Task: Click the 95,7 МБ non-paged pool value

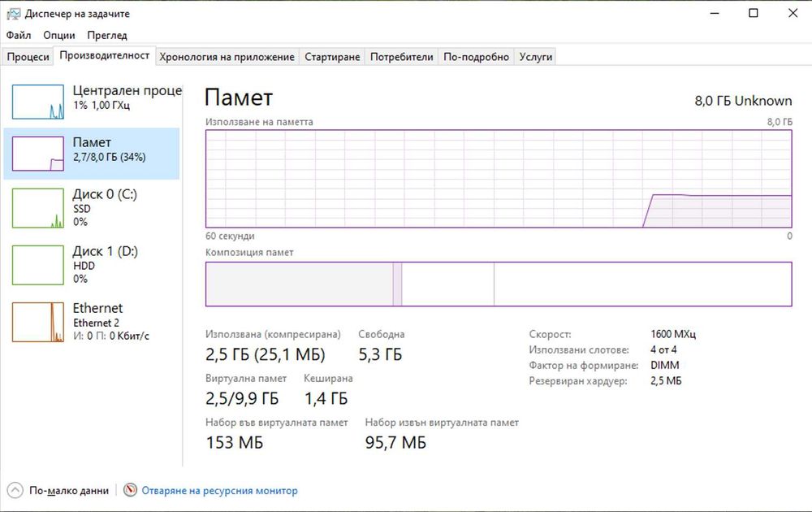Action: point(395,443)
